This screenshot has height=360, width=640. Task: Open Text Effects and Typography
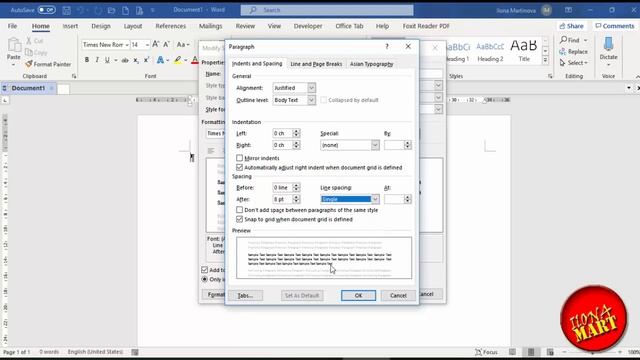[x=160, y=60]
